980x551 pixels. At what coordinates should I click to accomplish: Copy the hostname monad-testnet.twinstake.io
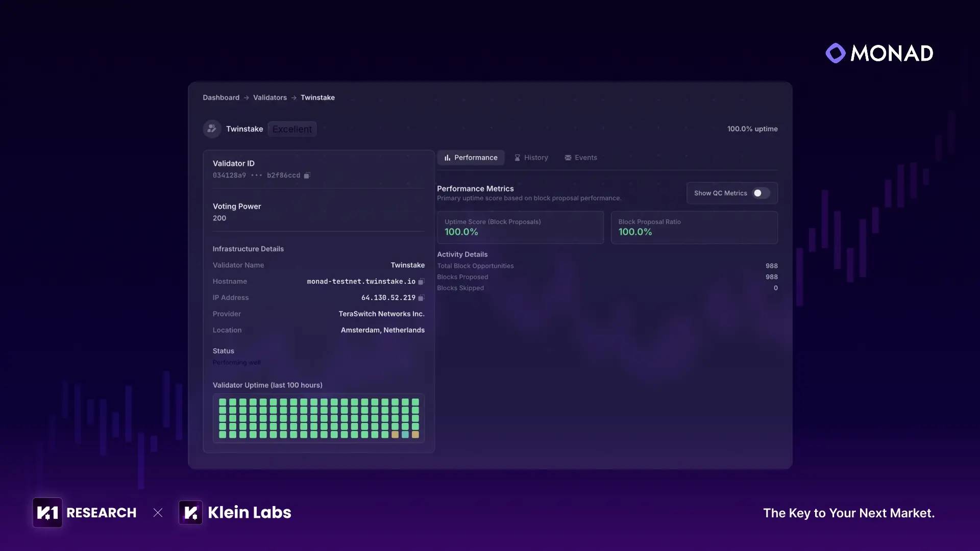tap(421, 282)
